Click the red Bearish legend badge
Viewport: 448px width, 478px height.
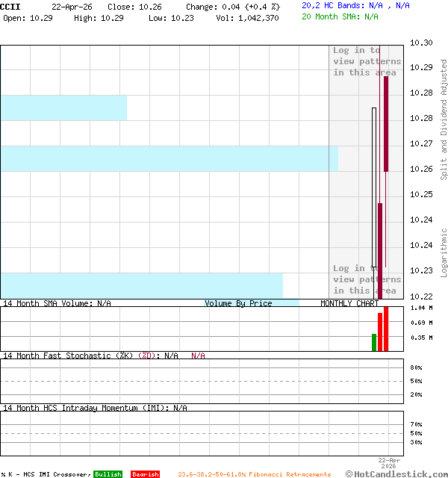coord(145,474)
